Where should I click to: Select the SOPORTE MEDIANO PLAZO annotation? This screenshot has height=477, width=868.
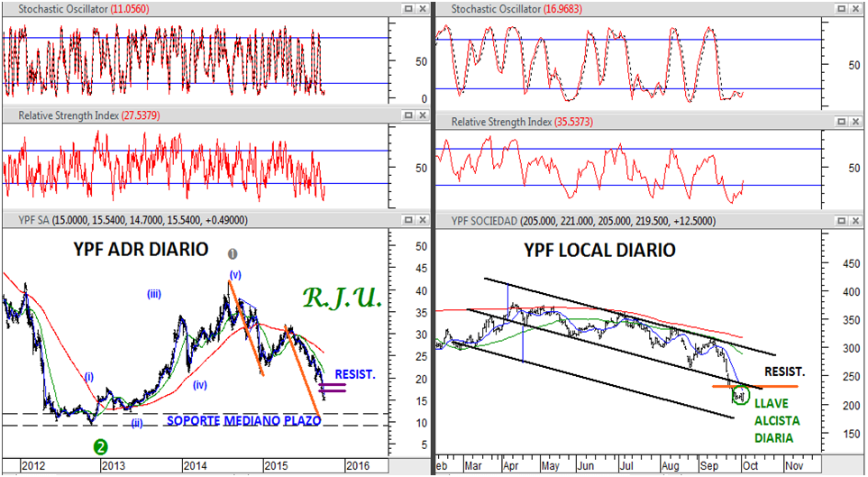click(243, 421)
